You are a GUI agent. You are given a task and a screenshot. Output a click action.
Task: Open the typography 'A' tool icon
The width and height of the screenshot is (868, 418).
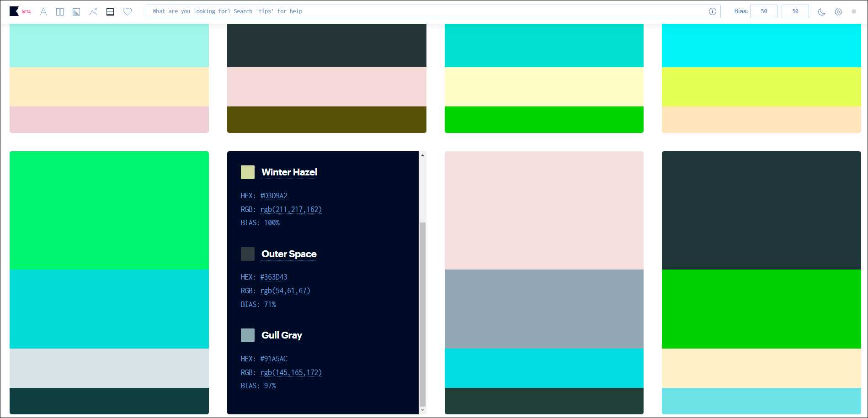pos(43,12)
